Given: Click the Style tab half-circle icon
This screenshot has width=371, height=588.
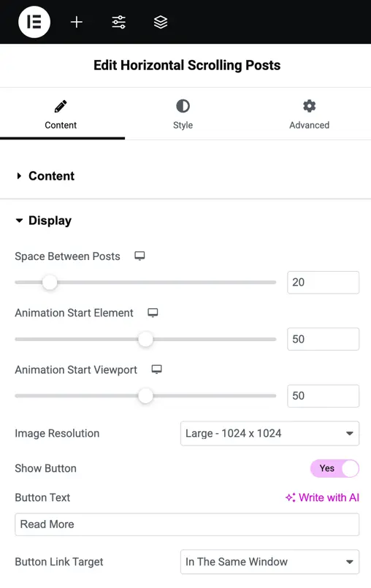Looking at the screenshot, I should (x=183, y=106).
